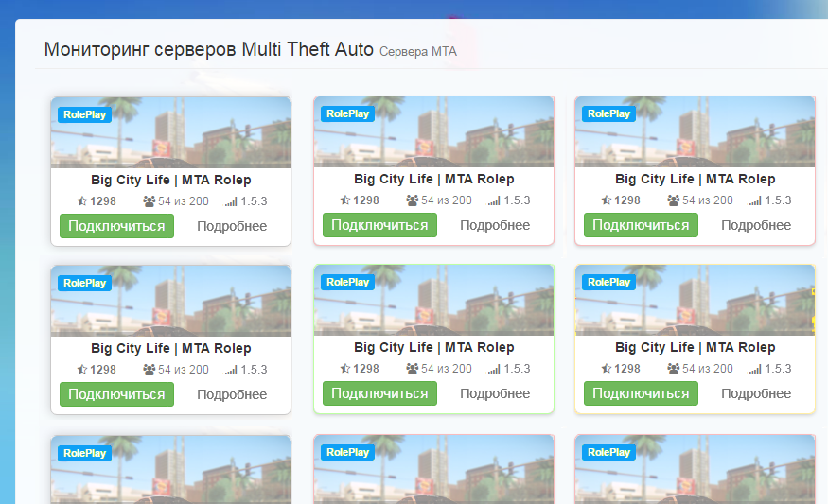The image size is (828, 504).
Task: Open the green-bordered card's city thumbnail
Action: click(433, 301)
